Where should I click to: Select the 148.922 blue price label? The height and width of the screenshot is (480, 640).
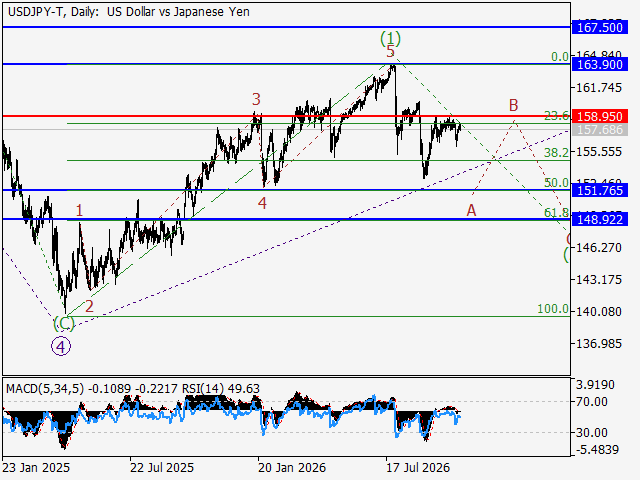[x=600, y=220]
